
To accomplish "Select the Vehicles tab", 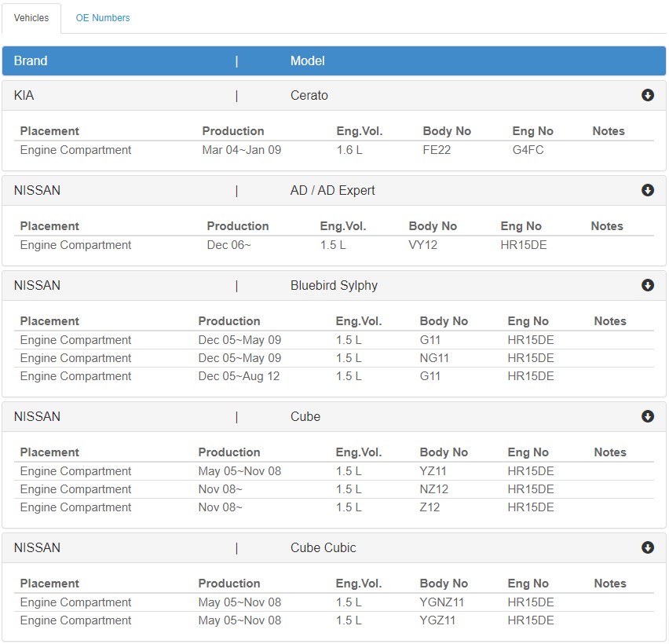I will (x=31, y=18).
